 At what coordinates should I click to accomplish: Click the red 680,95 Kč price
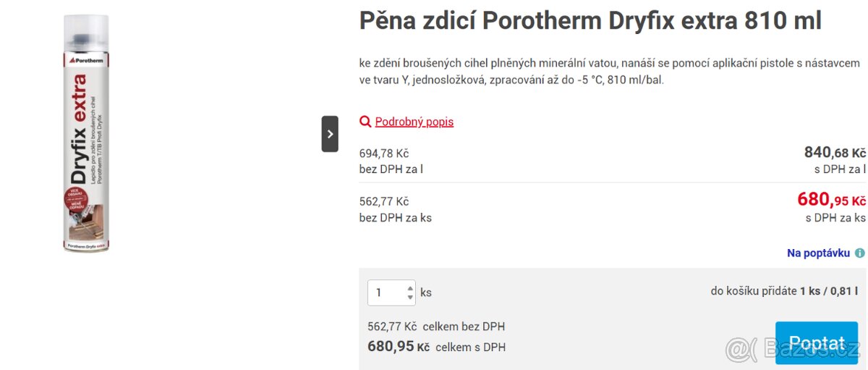[x=831, y=199]
